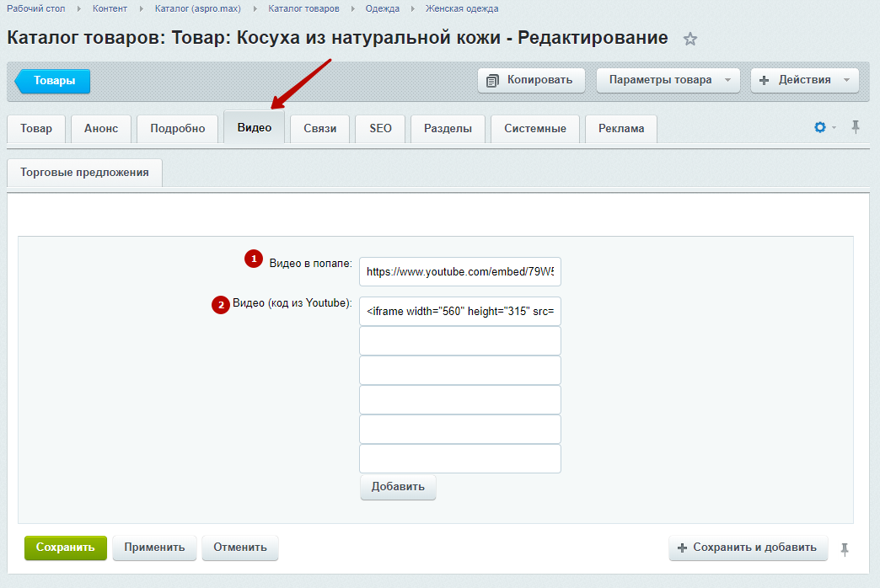Open the SEO tab
Screen dimensions: 880x588
[380, 129]
